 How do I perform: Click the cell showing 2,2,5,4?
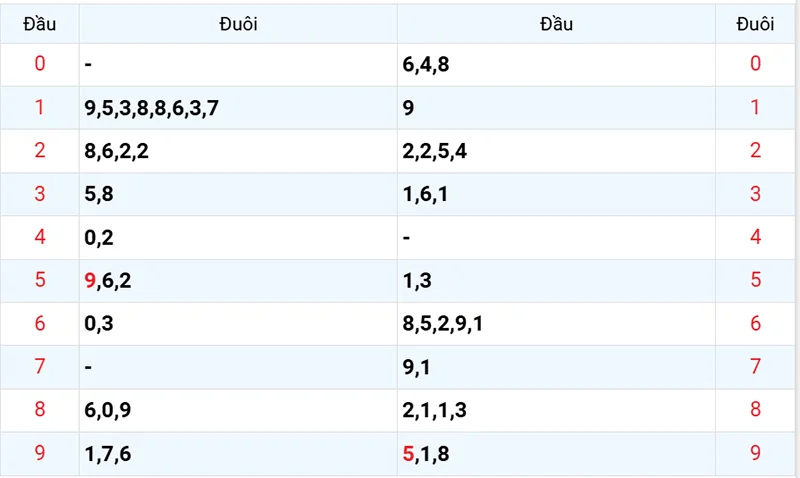[434, 151]
